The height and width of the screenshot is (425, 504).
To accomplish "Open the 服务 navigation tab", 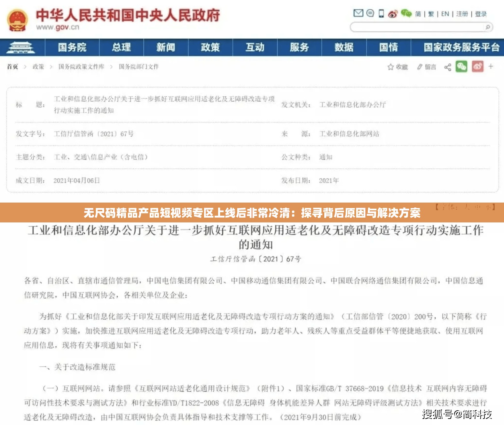I will point(299,47).
